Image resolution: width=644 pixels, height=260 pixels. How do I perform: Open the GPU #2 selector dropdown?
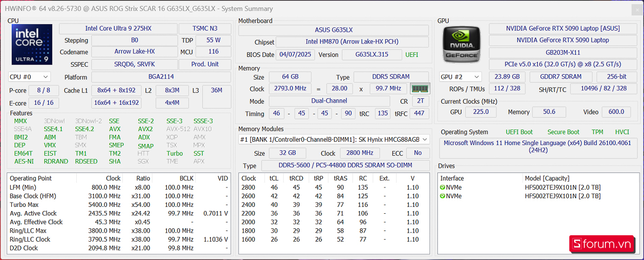tap(460, 77)
